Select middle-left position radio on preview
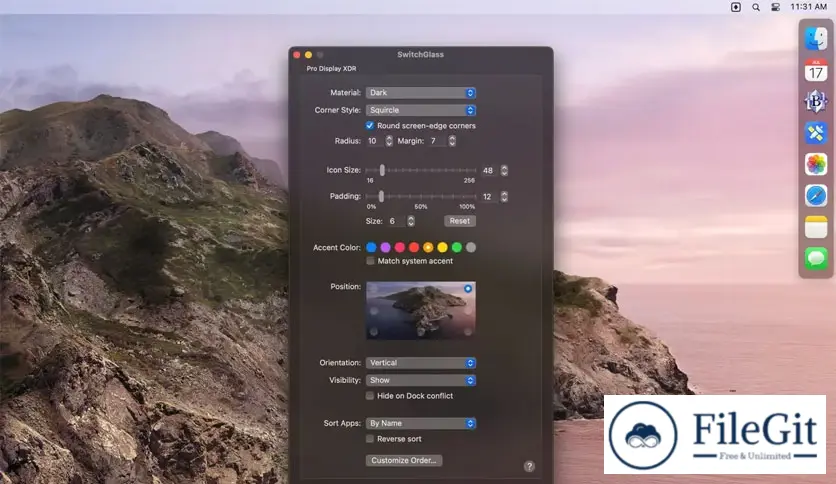 pos(374,311)
